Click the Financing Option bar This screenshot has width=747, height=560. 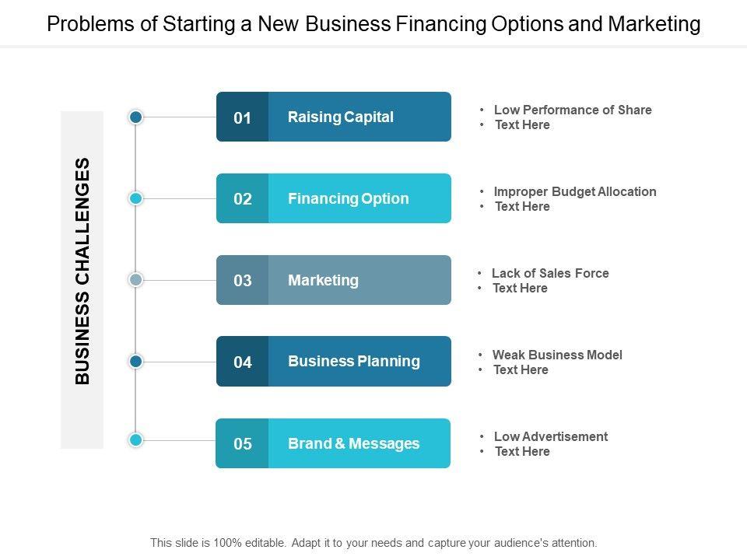pyautogui.click(x=359, y=198)
